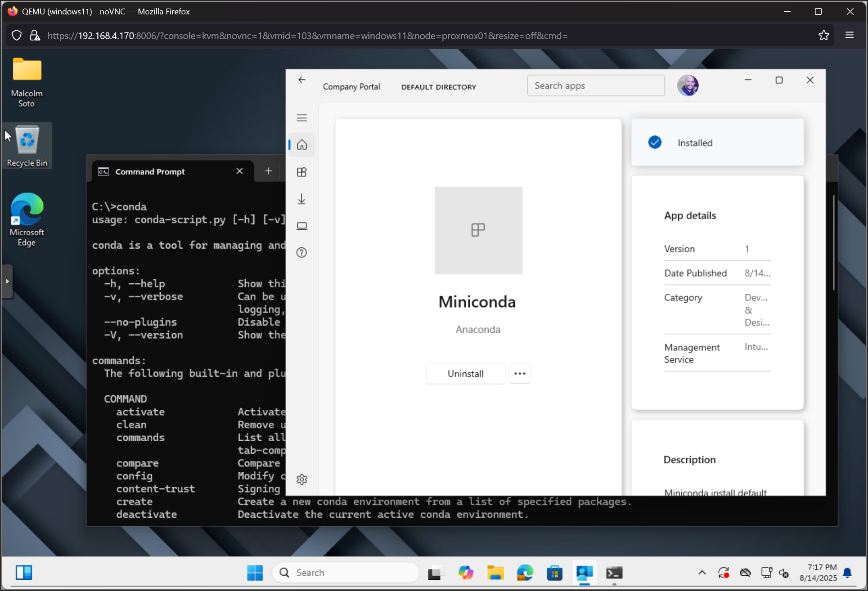The width and height of the screenshot is (868, 591).
Task: Open Company Portal settings gear
Action: [x=302, y=479]
